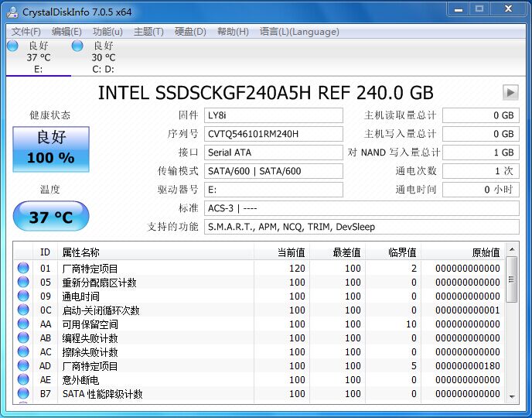Screen dimensions: 532x418
Task: Click the 临界值 column header
Action: [394, 252]
